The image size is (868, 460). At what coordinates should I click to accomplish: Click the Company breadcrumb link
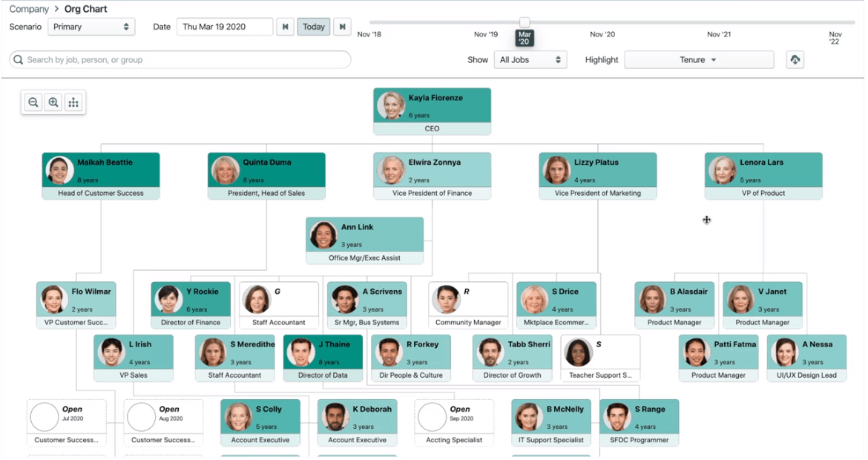point(29,8)
